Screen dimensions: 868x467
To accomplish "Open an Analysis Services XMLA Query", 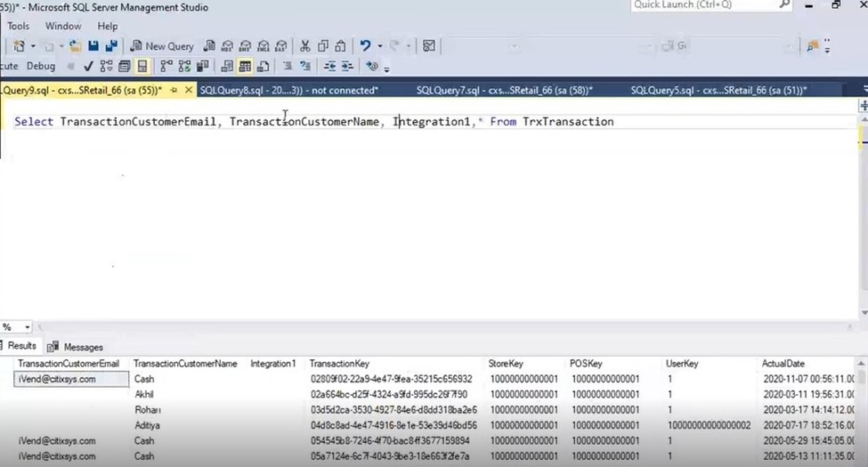I will pyautogui.click(x=264, y=46).
